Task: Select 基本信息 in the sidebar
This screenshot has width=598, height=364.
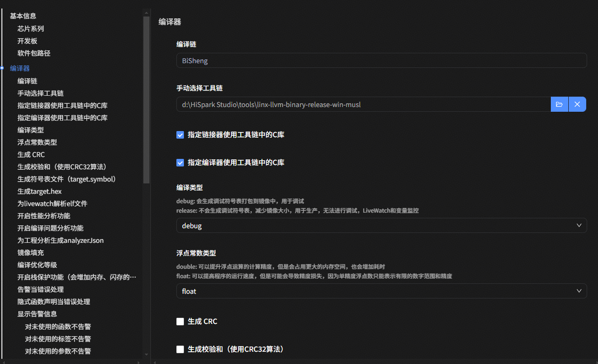Action: 23,16
